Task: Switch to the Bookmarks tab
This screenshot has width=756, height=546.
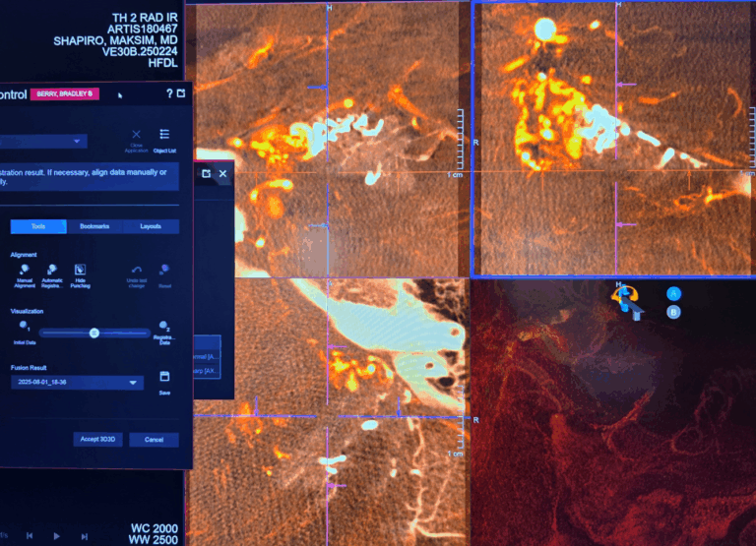Action: point(94,226)
